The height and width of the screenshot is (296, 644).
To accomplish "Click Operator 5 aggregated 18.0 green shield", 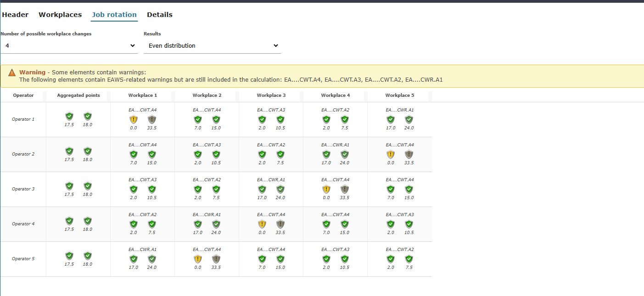I will point(88,256).
